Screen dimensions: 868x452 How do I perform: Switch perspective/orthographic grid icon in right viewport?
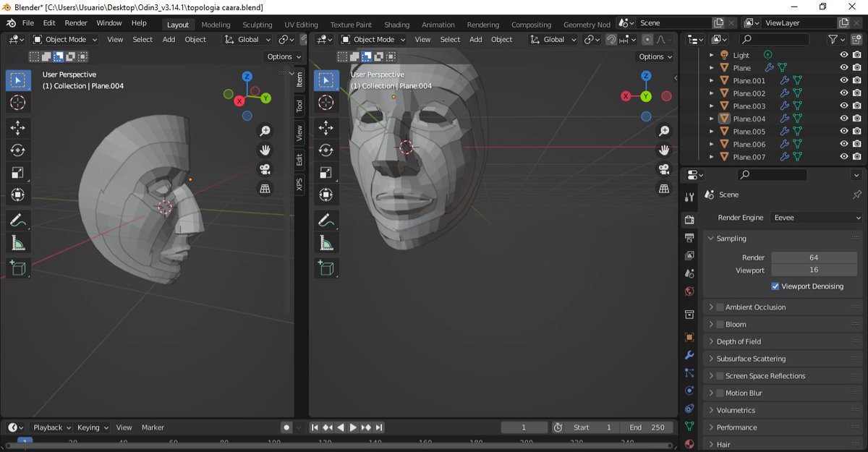tap(664, 189)
